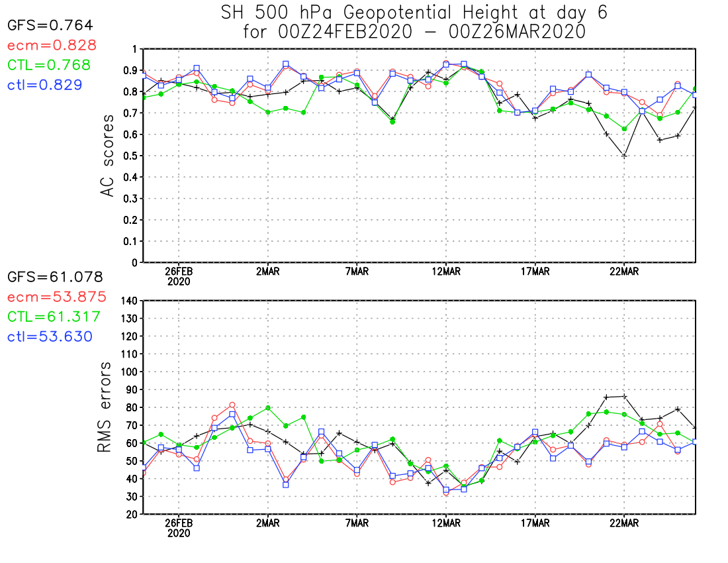728x563 pixels.
Task: Select the red "ecm=0.828" legend entry
Action: (52, 45)
